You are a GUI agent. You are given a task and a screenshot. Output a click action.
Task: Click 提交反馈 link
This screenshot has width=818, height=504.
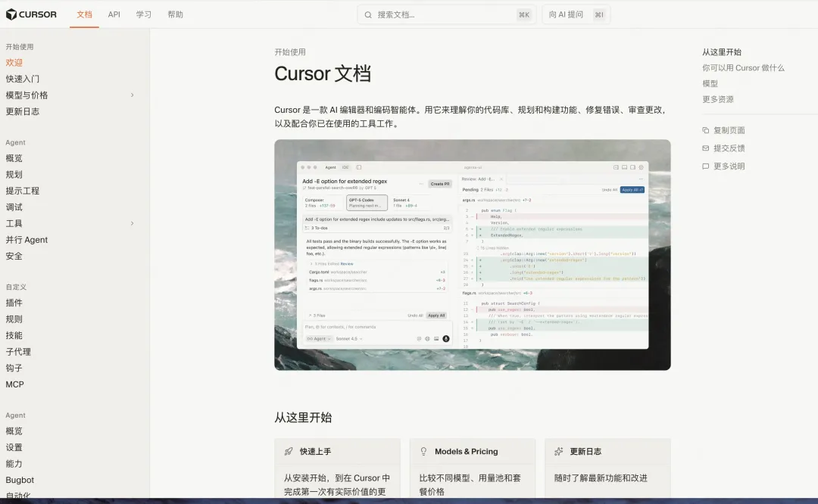(729, 148)
